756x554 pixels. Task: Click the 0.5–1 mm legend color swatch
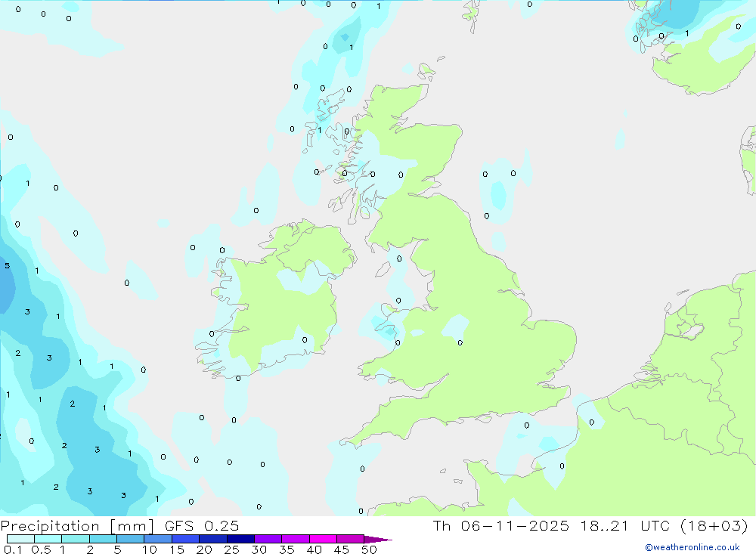point(48,539)
